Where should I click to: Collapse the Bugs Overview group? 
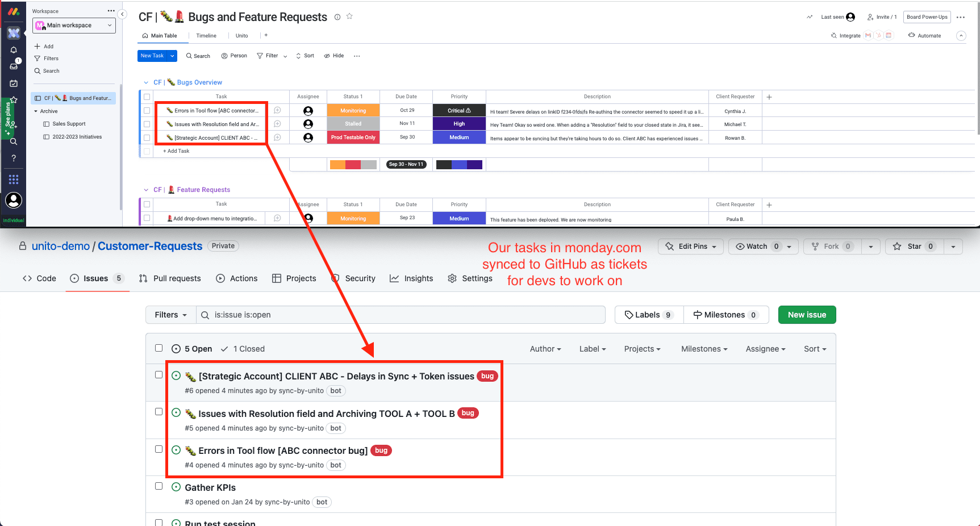(146, 83)
